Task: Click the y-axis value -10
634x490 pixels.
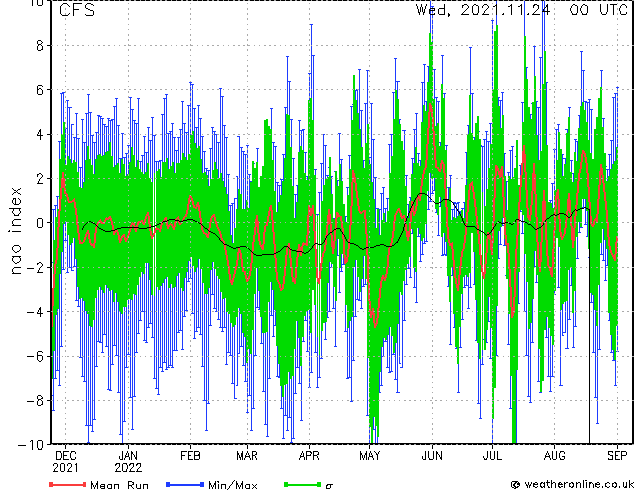Action: pyautogui.click(x=31, y=445)
